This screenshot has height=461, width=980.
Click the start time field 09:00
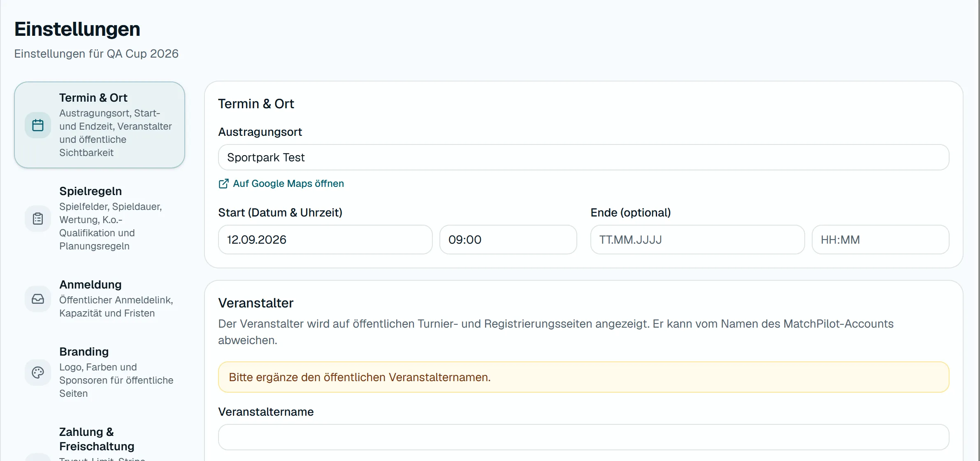pos(508,240)
